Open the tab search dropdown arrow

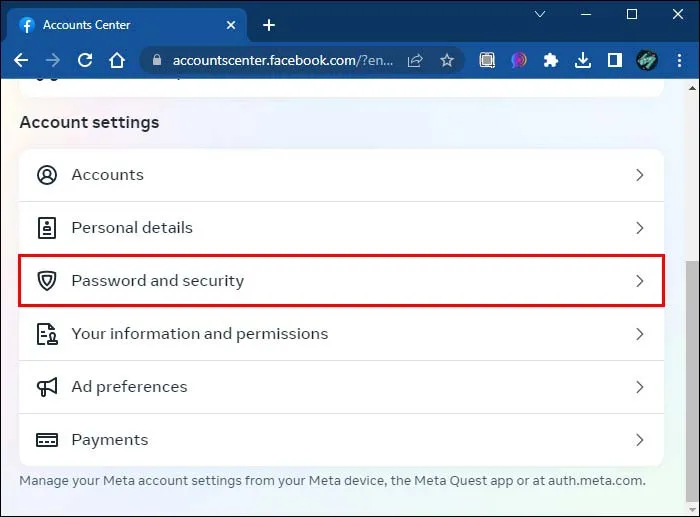coord(540,14)
